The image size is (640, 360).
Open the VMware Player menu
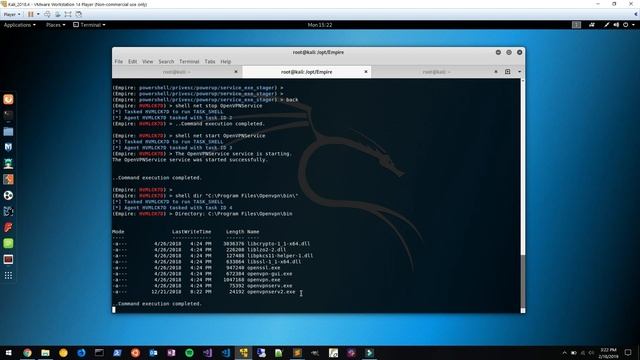12,14
